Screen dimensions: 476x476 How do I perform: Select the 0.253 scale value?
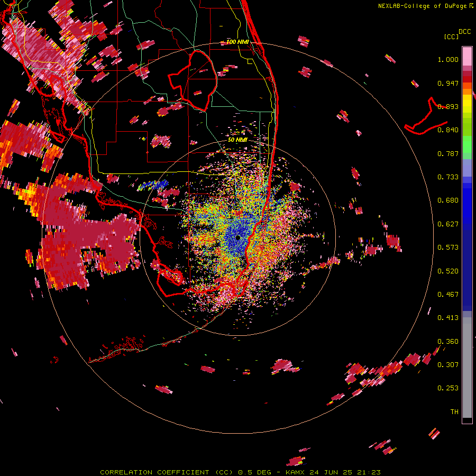(448, 388)
